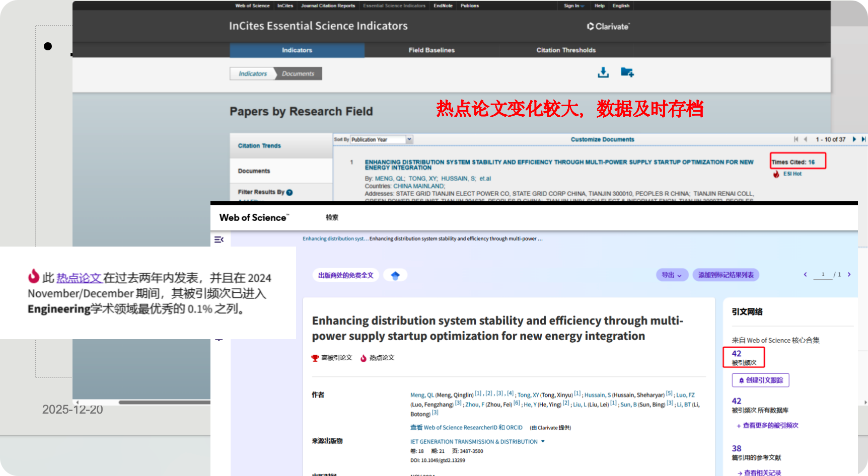Click the Indicators breadcrumb
868x476 pixels.
coord(253,74)
